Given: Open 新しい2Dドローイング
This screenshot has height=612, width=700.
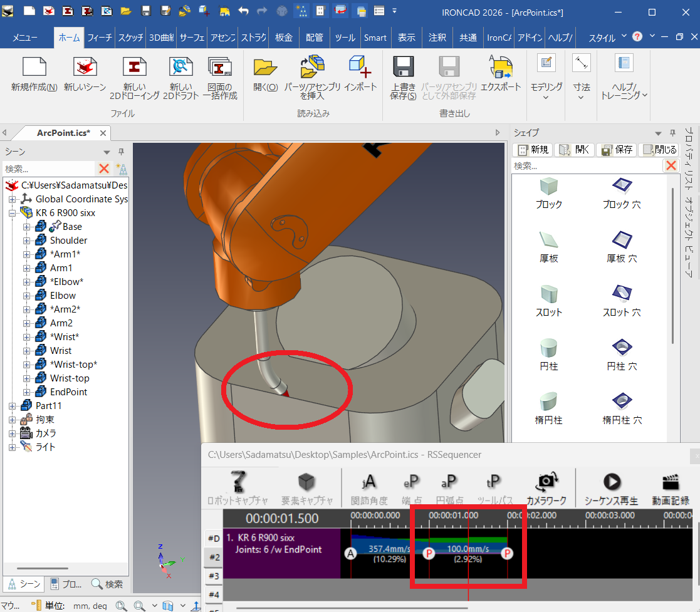Looking at the screenshot, I should [134, 78].
